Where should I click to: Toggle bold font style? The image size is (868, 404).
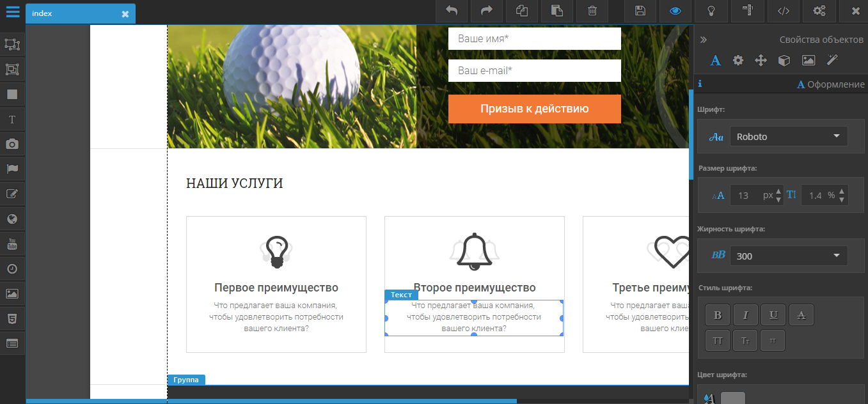tap(717, 315)
